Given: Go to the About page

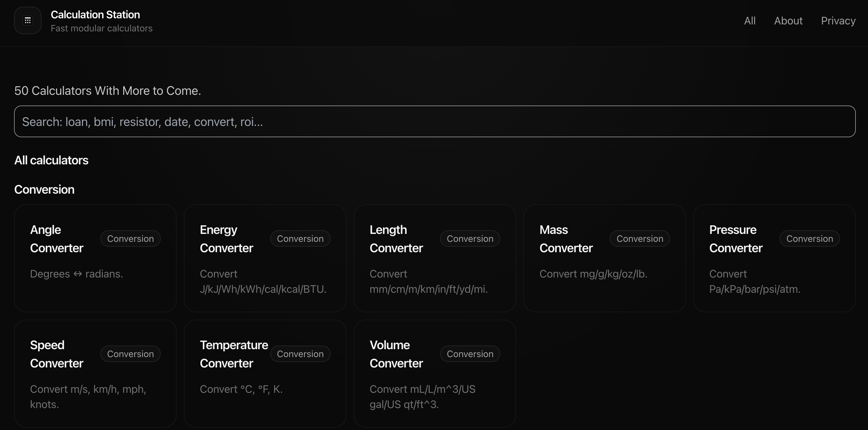Looking at the screenshot, I should 788,21.
